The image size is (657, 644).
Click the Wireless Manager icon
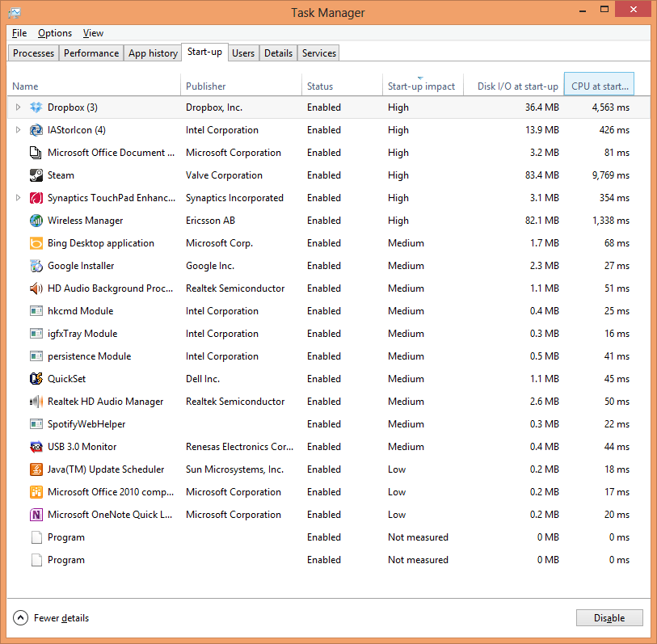[36, 221]
